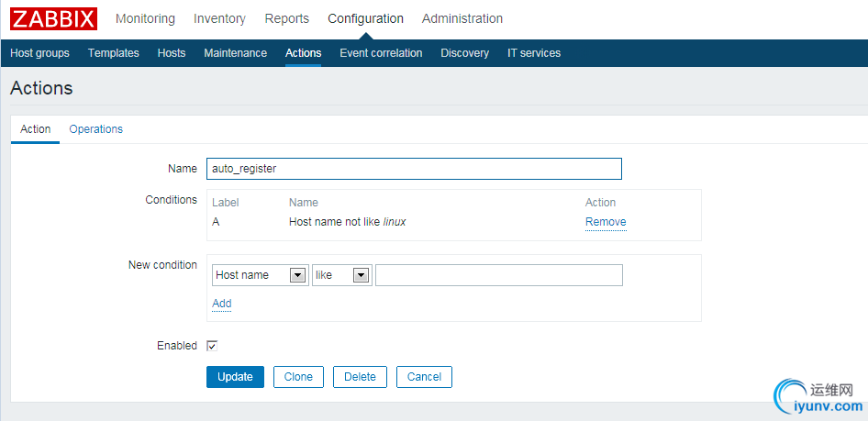This screenshot has width=868, height=421.
Task: Go to Host groups submenu
Action: click(x=39, y=53)
